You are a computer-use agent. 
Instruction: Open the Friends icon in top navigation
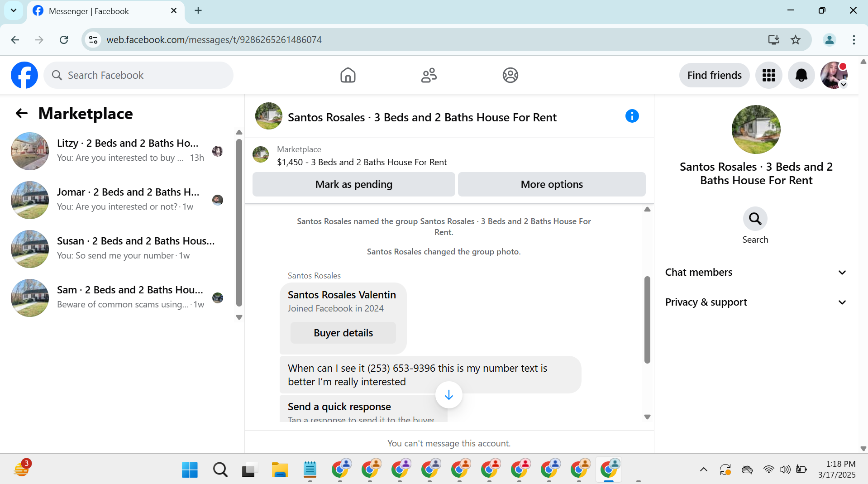[x=429, y=75]
